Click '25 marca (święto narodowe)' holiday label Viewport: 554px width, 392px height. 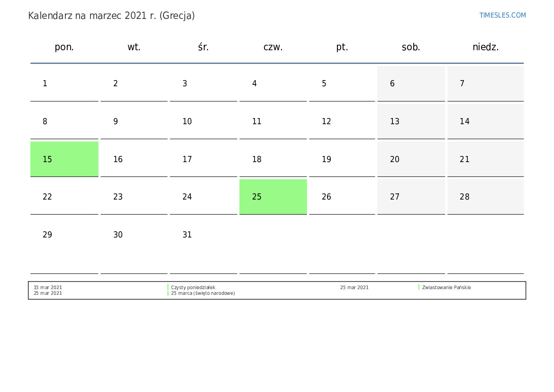tap(203, 293)
